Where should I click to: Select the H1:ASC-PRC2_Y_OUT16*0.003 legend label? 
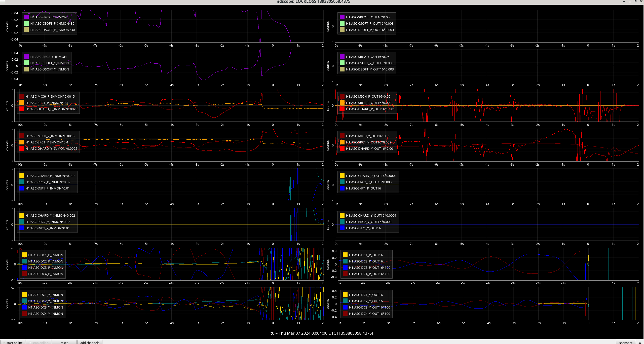(x=368, y=222)
